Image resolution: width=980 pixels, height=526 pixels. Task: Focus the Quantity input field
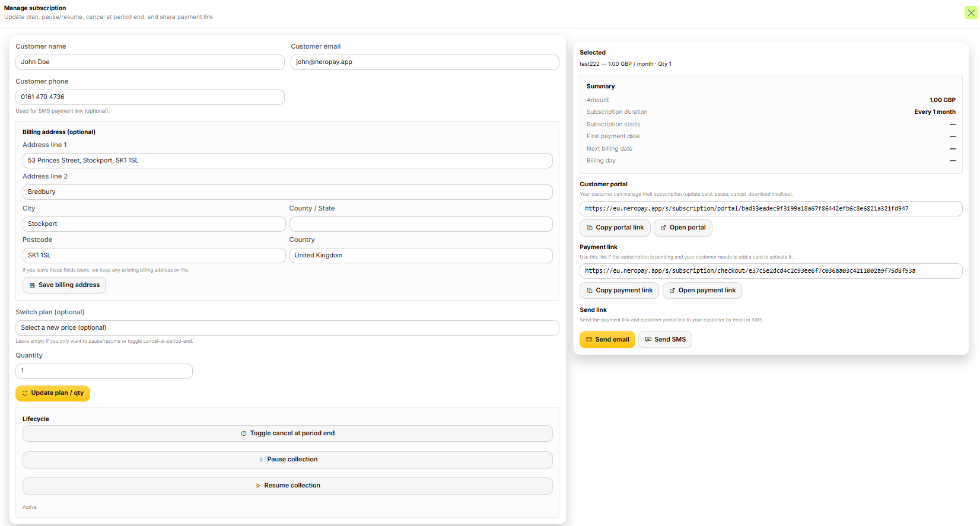click(x=104, y=371)
